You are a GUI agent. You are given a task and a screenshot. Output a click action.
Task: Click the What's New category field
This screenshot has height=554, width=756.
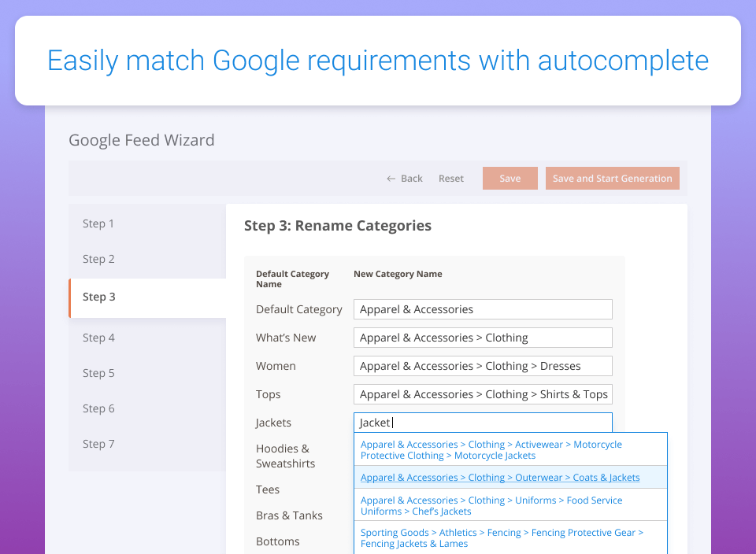[x=483, y=338]
